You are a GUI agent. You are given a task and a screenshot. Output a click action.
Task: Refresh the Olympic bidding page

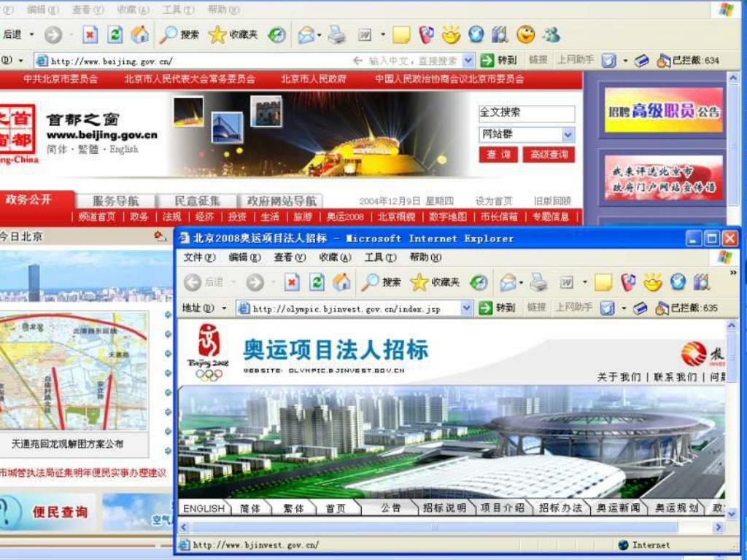pyautogui.click(x=317, y=283)
